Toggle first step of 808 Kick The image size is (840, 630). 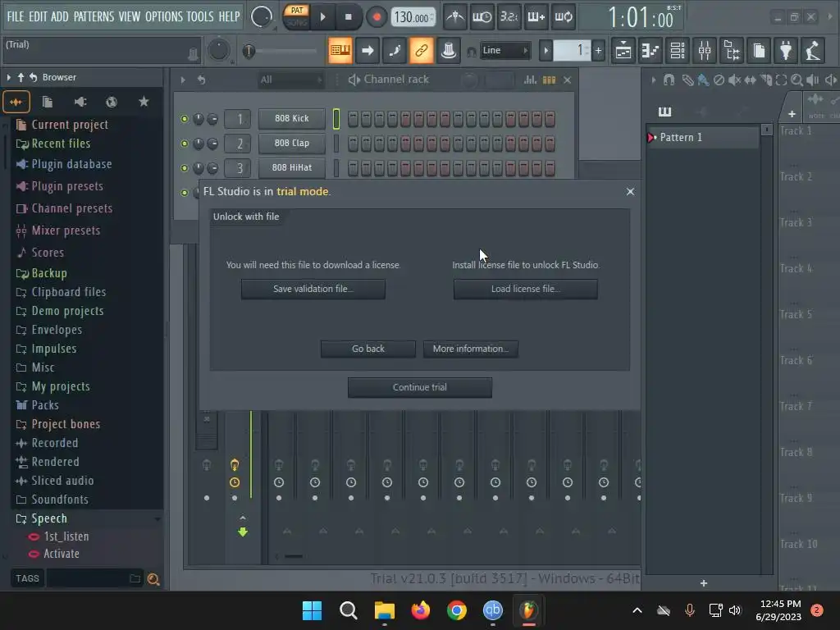click(353, 119)
